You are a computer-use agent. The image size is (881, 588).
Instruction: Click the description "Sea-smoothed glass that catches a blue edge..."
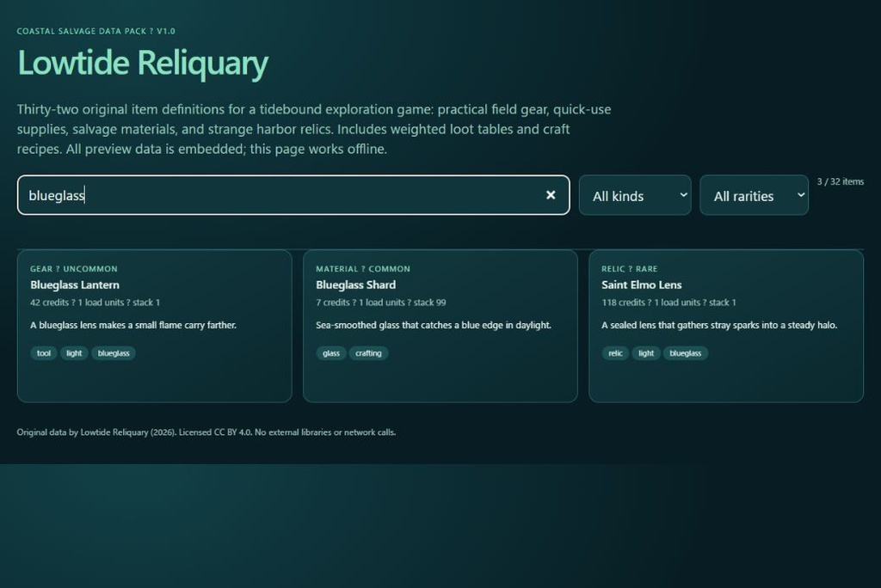(434, 325)
